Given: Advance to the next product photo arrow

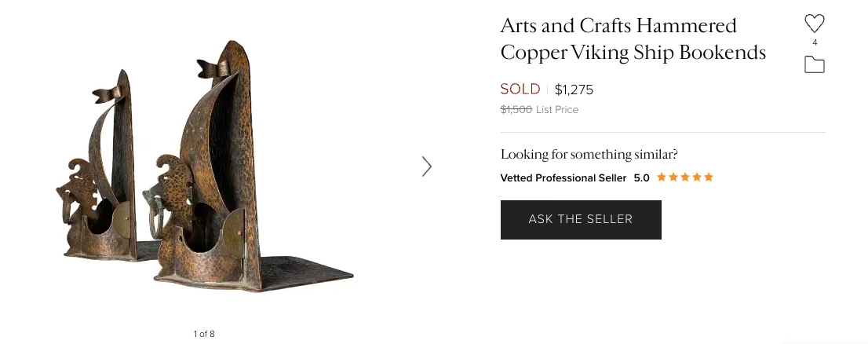Looking at the screenshot, I should (426, 167).
